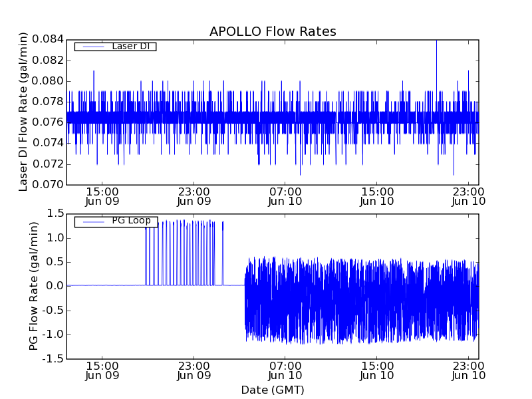Click the 0.084 tick on top chart
The height and width of the screenshot is (399, 532).
(51, 39)
